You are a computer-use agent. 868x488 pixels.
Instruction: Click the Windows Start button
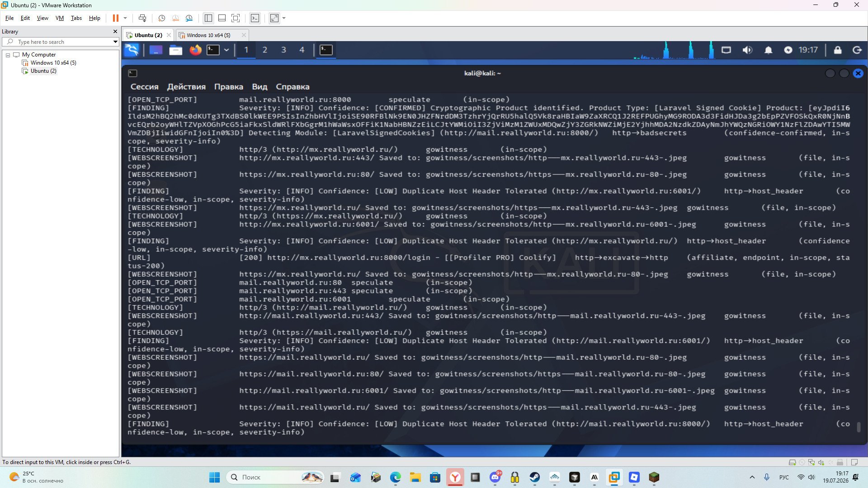215,477
